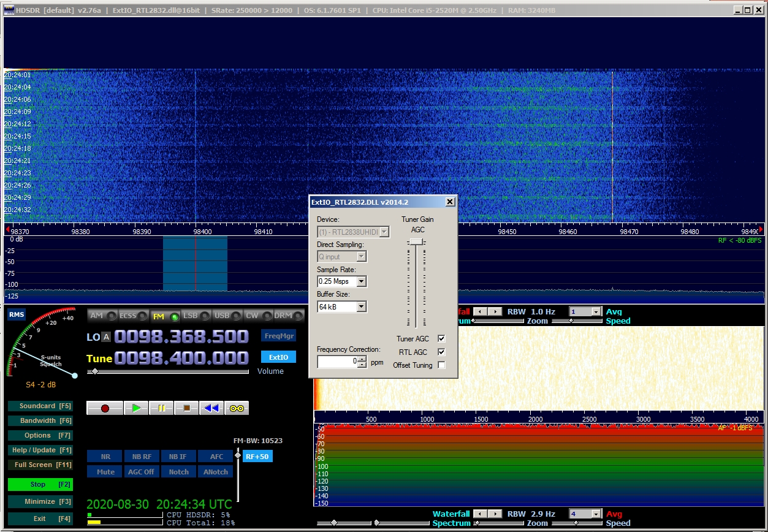The image size is (768, 532).
Task: Click Frequency Correction ppm field
Action: pyautogui.click(x=337, y=362)
